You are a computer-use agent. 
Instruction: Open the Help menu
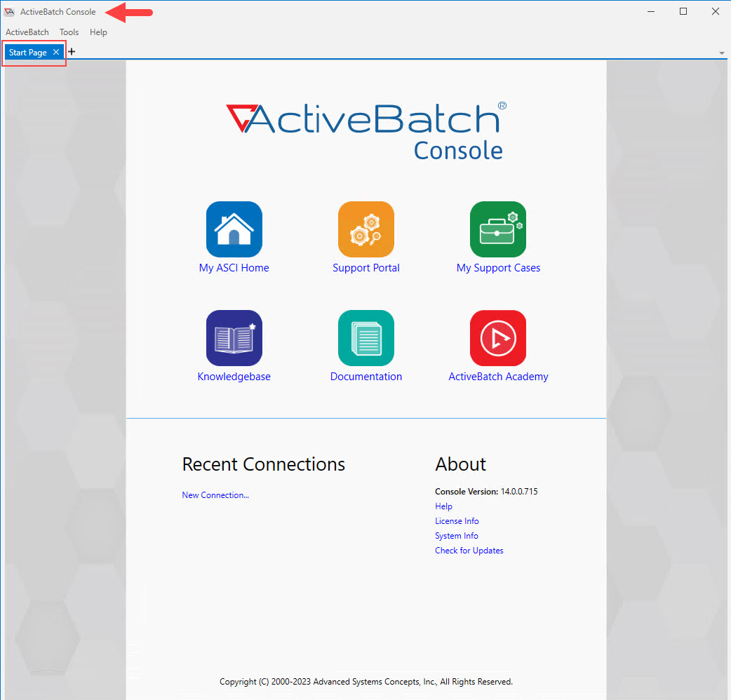click(x=98, y=32)
